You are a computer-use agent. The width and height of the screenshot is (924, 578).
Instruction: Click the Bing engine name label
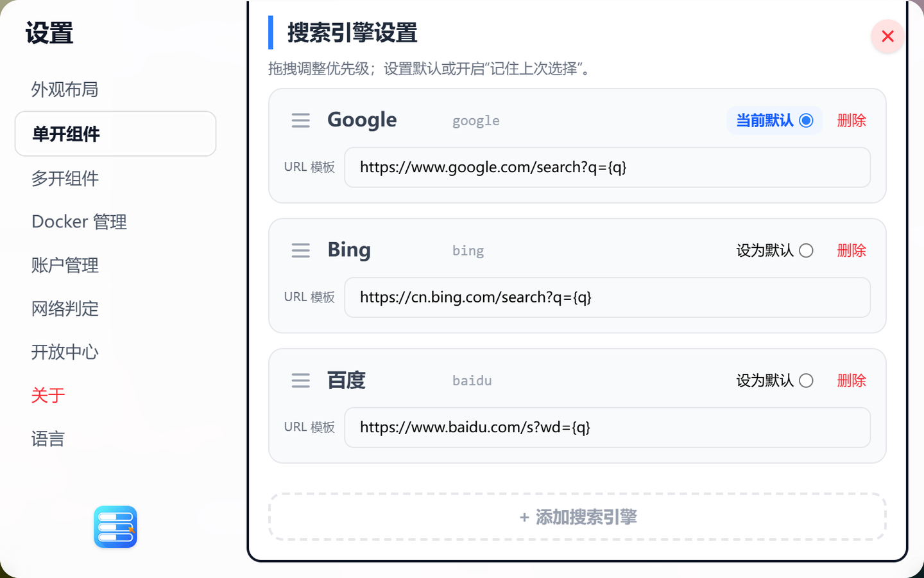click(x=349, y=250)
